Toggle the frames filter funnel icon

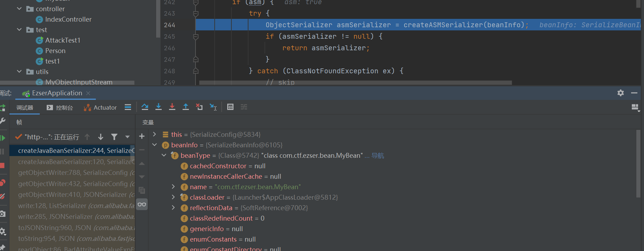click(114, 137)
